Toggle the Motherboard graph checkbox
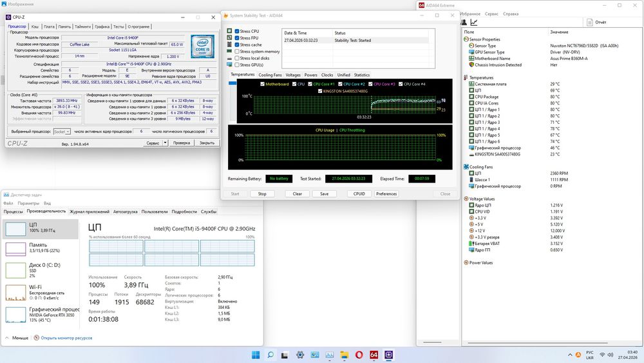This screenshot has width=644, height=363. pyautogui.click(x=263, y=84)
